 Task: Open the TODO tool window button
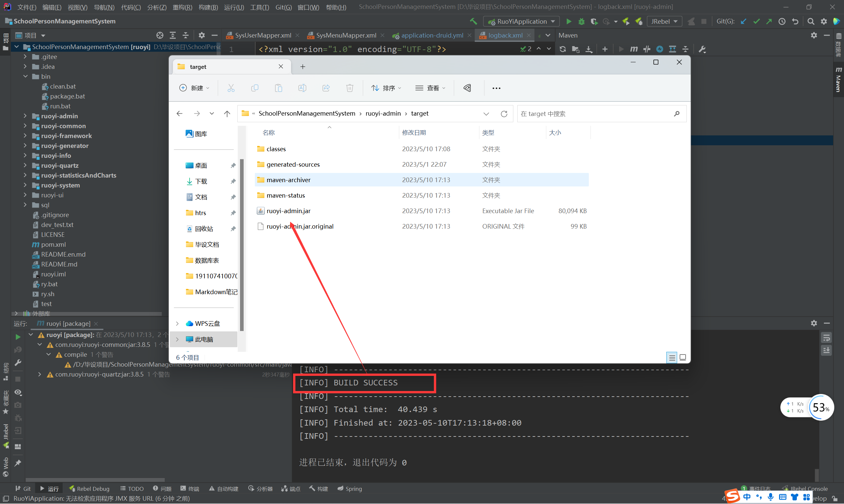pyautogui.click(x=132, y=489)
